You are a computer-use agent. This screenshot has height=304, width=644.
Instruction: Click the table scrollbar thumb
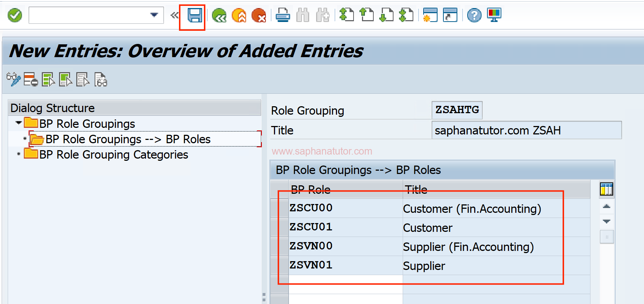click(x=607, y=237)
